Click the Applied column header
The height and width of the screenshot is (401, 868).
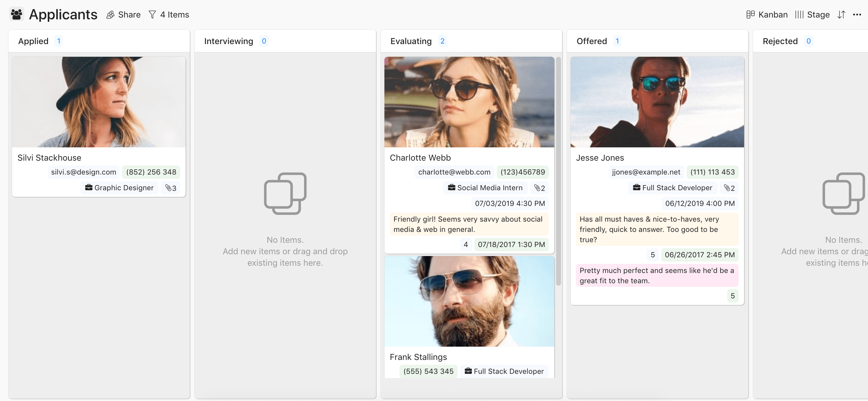pos(99,41)
